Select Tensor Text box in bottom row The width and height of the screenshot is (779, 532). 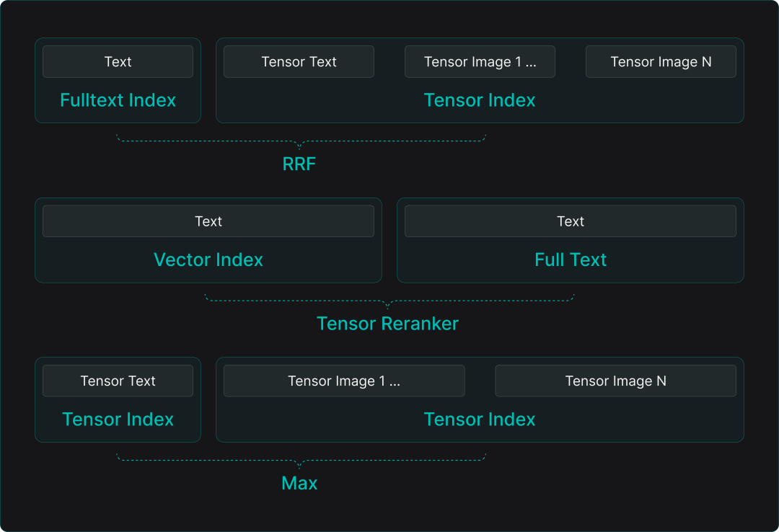tap(118, 381)
